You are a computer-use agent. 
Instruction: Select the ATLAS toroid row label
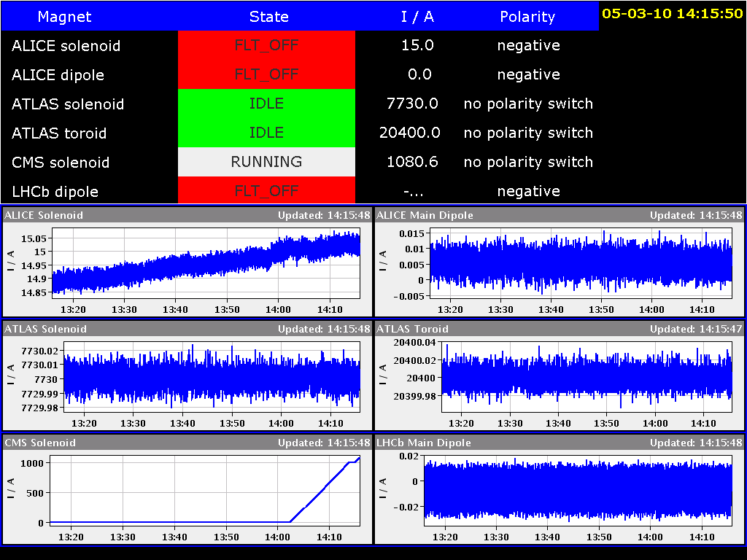[59, 133]
